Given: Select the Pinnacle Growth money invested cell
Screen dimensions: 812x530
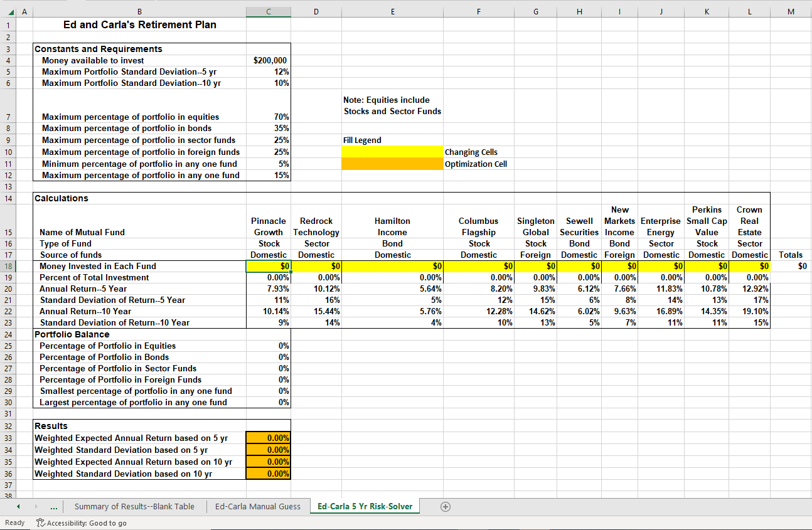Looking at the screenshot, I should (269, 265).
